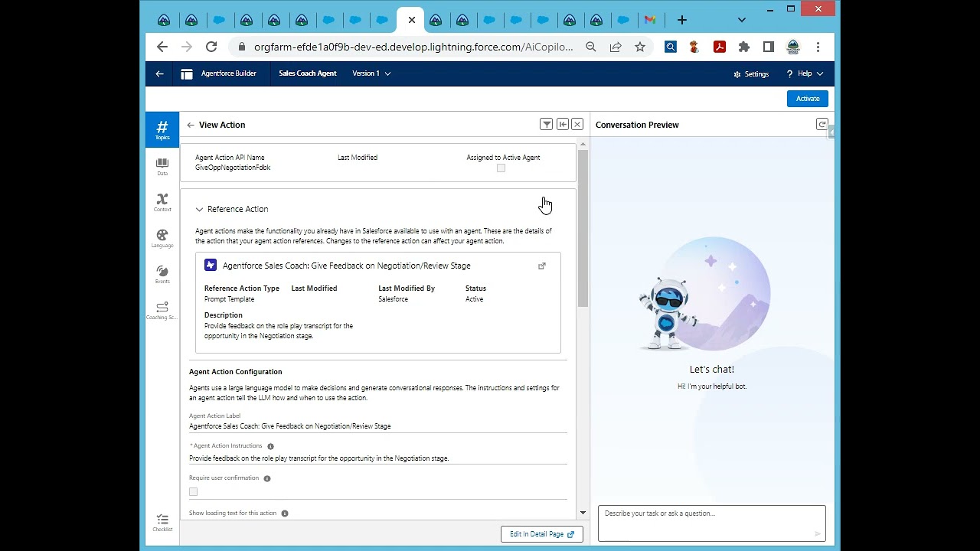Toggle Require user confirmation checkbox

[x=193, y=492]
